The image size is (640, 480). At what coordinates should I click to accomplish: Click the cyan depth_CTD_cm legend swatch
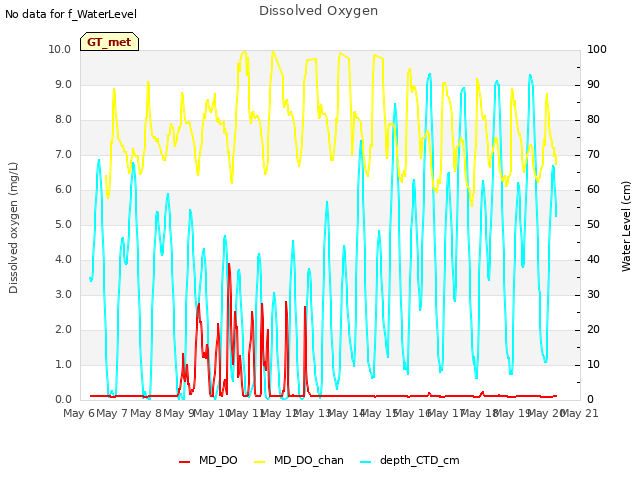tap(366, 462)
